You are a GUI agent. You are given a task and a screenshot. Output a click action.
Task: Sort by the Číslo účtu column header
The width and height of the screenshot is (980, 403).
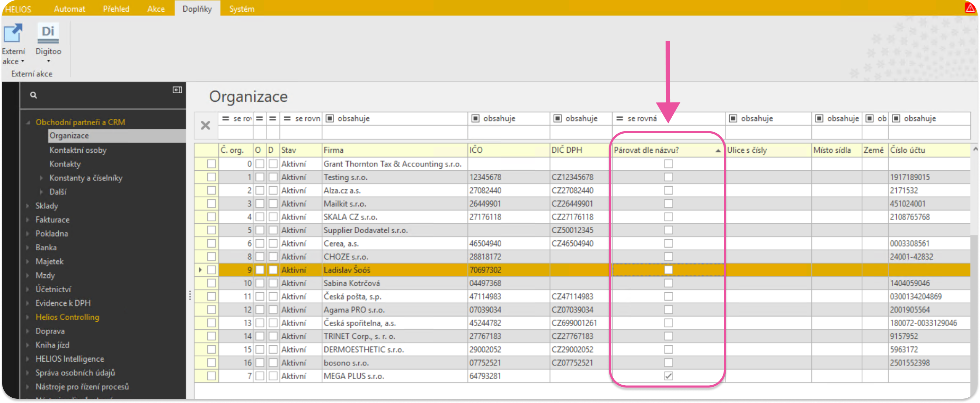929,150
